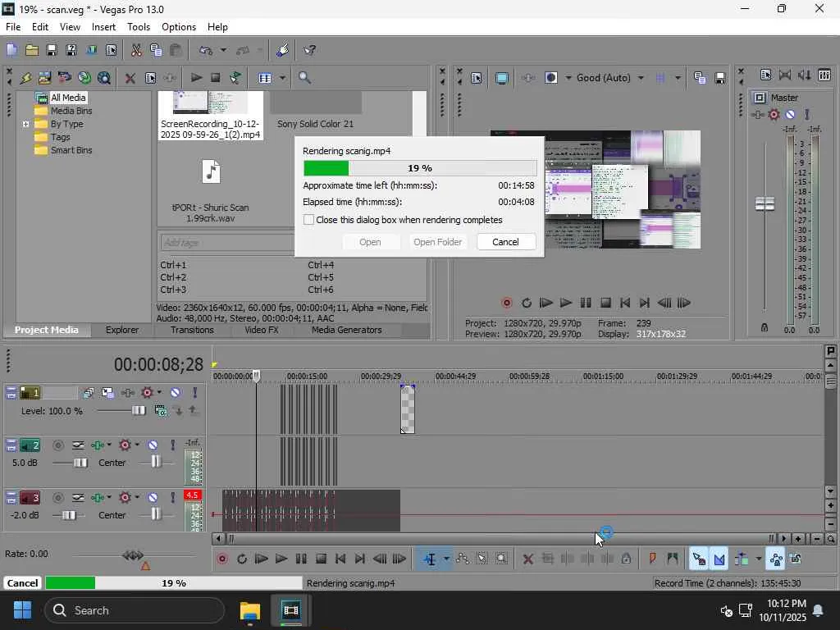Click the Undo arrow icon
Image resolution: width=840 pixels, height=630 pixels.
pos(206,50)
